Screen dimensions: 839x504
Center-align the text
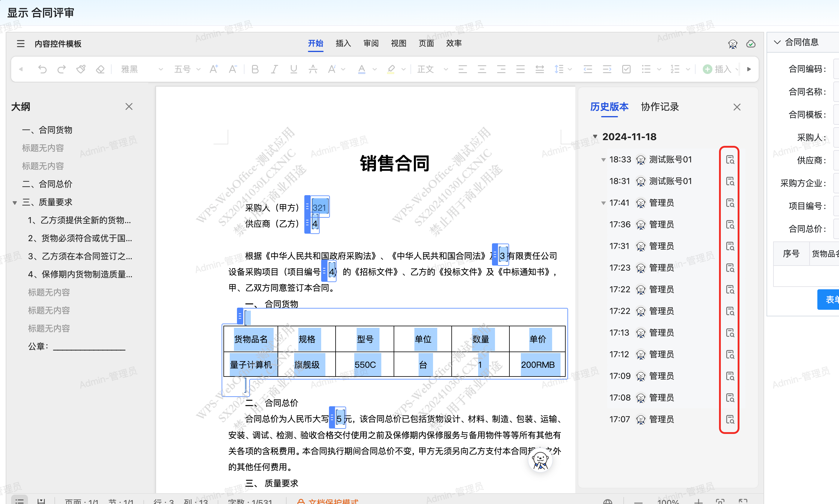coord(482,69)
